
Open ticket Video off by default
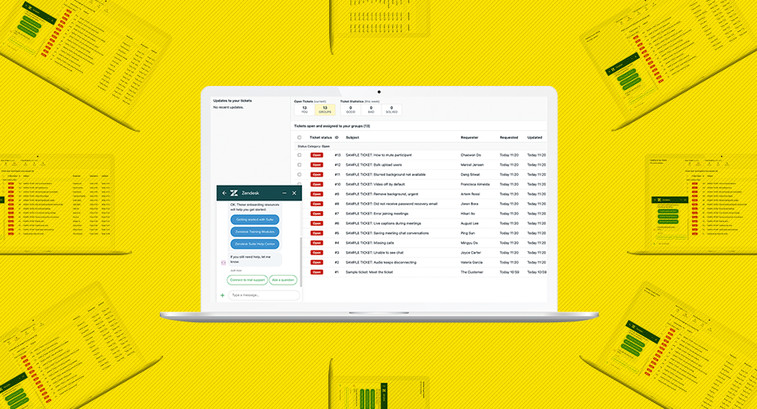[x=375, y=184]
